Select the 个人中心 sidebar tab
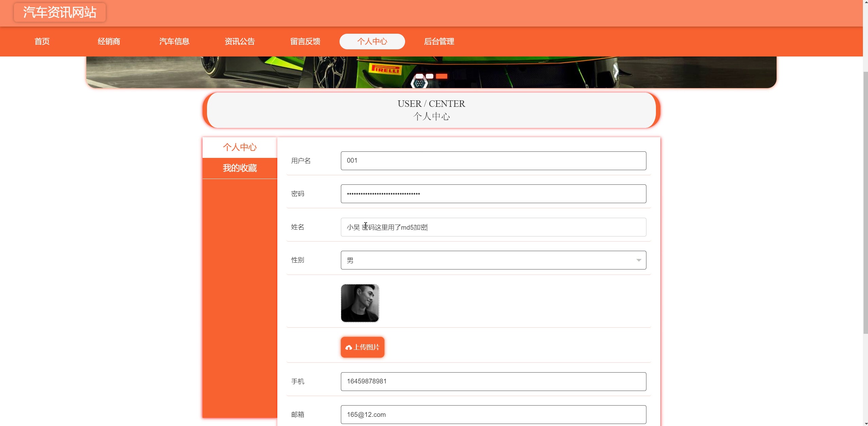Image resolution: width=868 pixels, height=426 pixels. point(240,147)
